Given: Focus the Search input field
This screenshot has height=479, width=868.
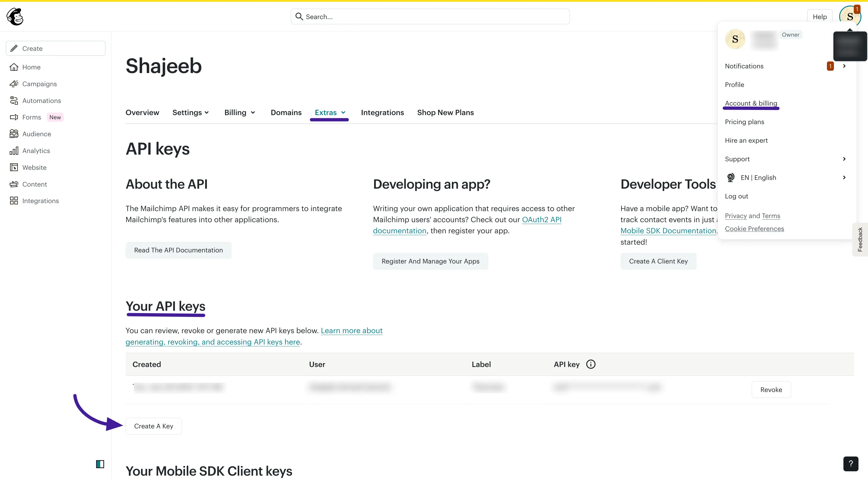Looking at the screenshot, I should [430, 17].
